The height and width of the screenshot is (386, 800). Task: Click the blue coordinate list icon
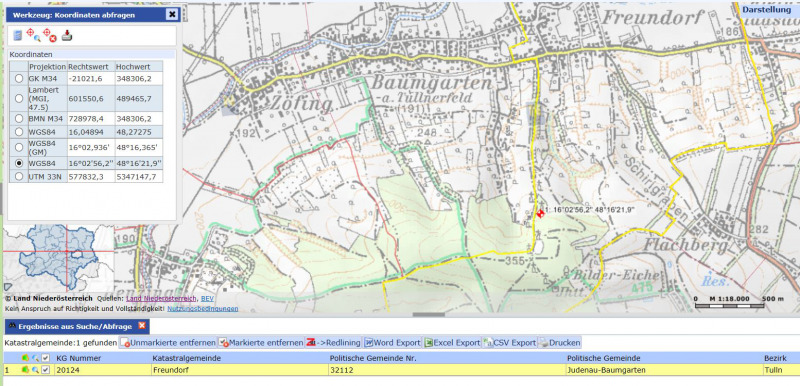[x=18, y=35]
